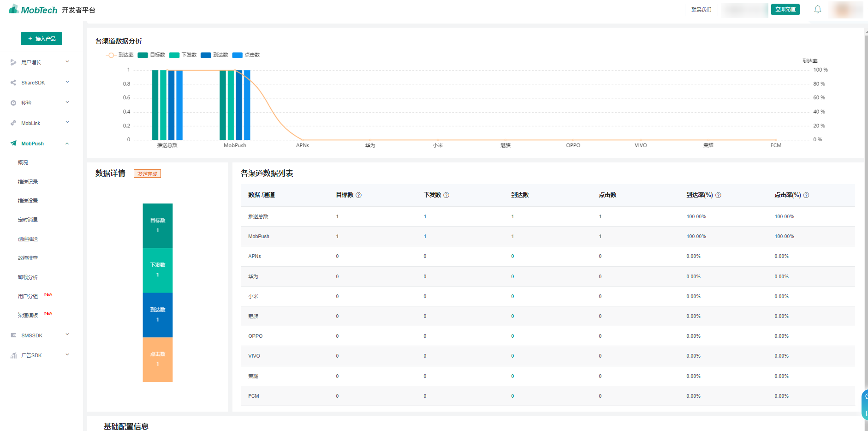Open the notification bell
Image resolution: width=868 pixels, height=431 pixels.
coord(818,9)
